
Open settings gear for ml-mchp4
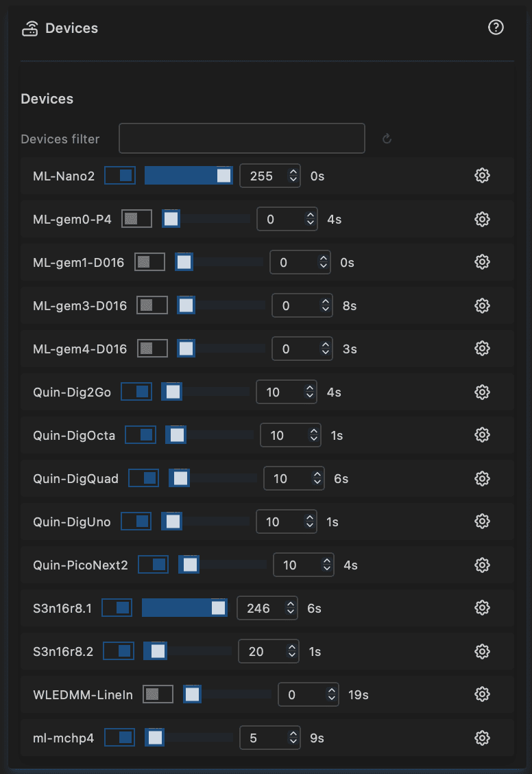[482, 738]
